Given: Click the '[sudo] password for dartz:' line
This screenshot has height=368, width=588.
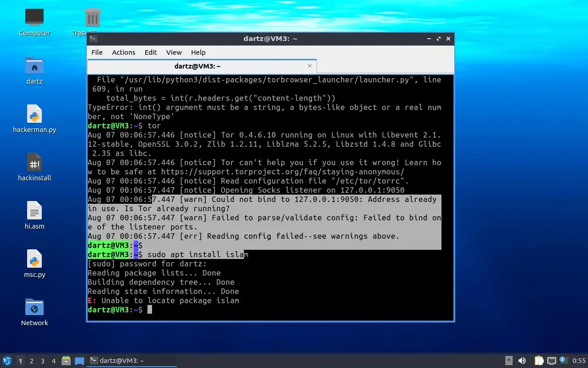Looking at the screenshot, I should (147, 264).
